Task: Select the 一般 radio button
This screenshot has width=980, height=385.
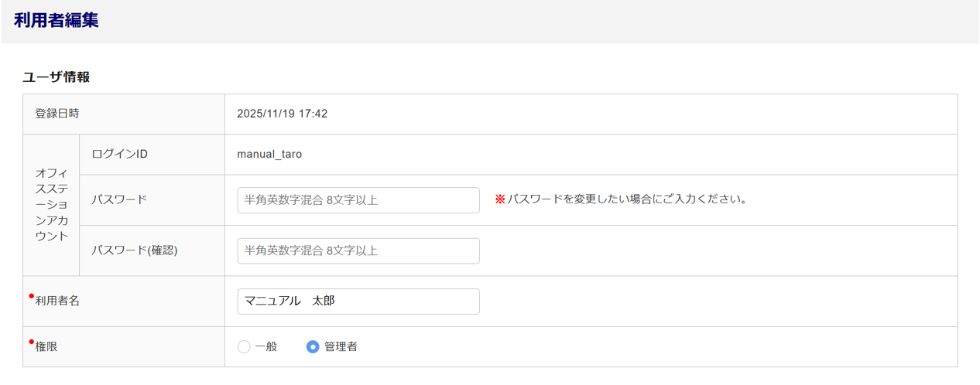Action: [x=244, y=347]
